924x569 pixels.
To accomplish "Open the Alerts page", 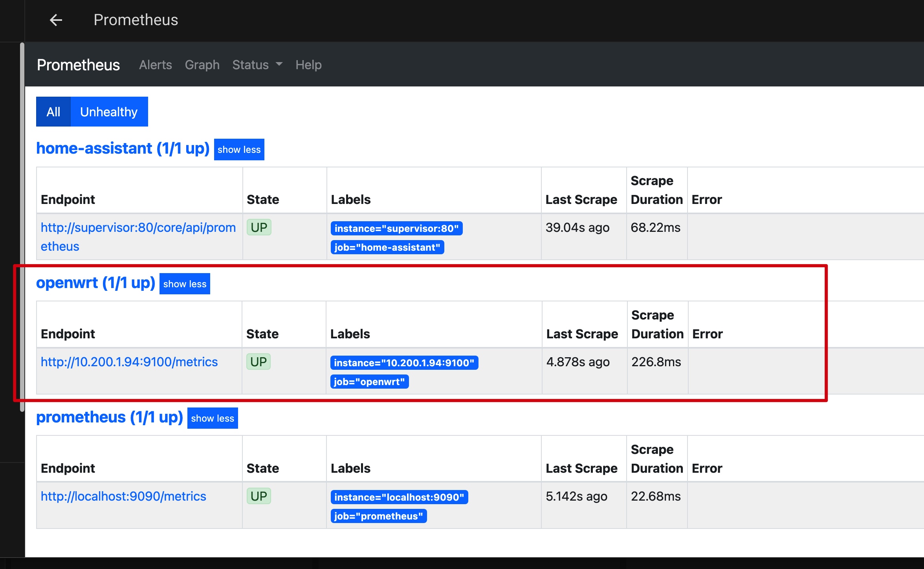I will [x=155, y=65].
